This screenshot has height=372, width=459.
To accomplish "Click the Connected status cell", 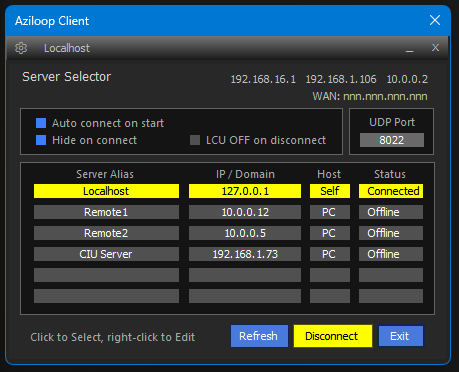I will (391, 191).
